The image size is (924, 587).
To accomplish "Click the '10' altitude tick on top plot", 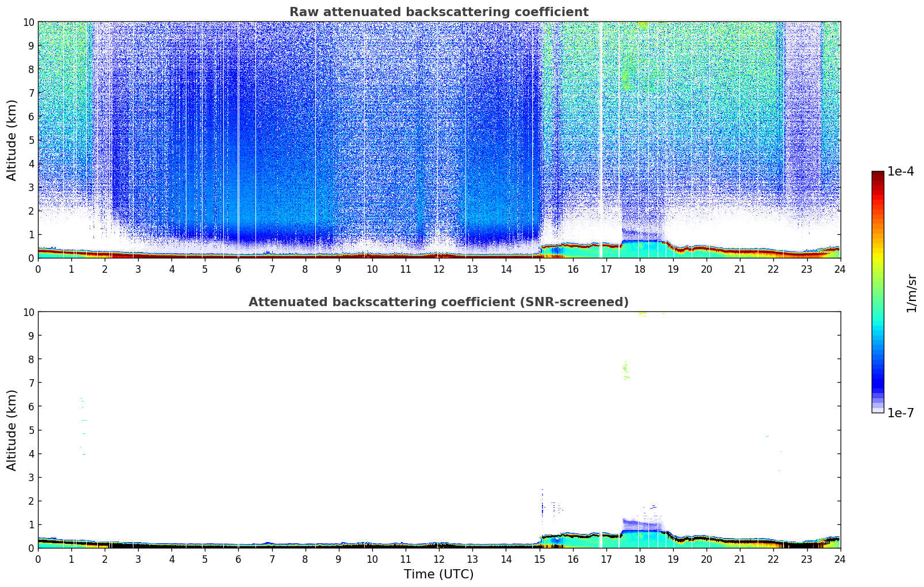I will coord(29,22).
